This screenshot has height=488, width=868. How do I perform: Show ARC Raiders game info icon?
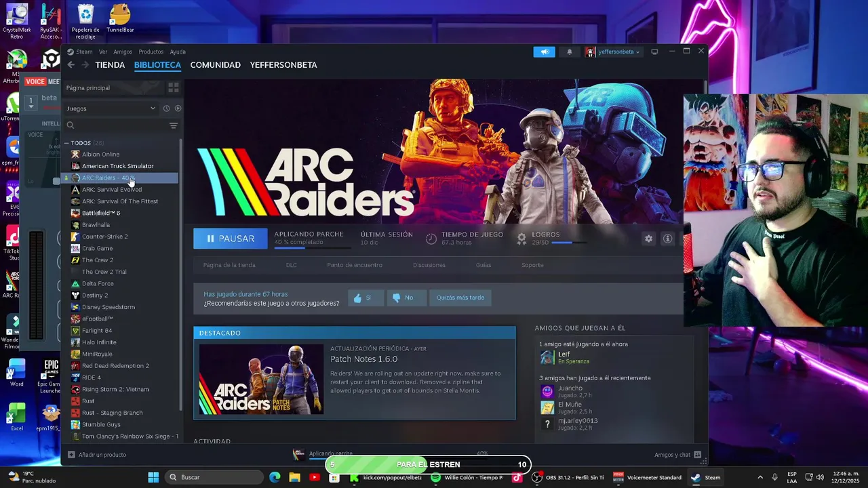(x=667, y=239)
